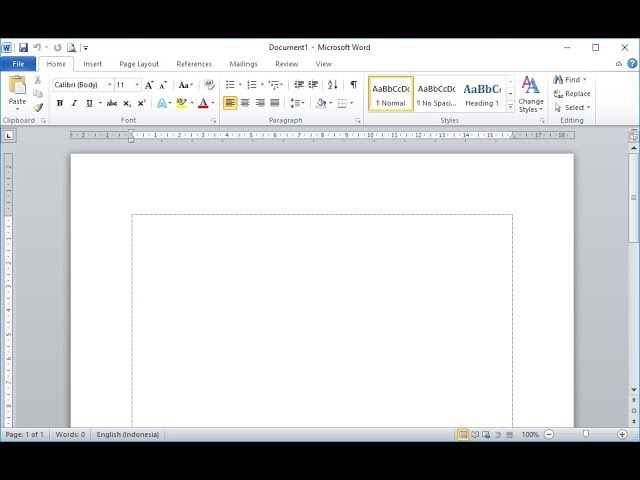
Task: Click Increase Indent icon
Action: pyautogui.click(x=313, y=84)
